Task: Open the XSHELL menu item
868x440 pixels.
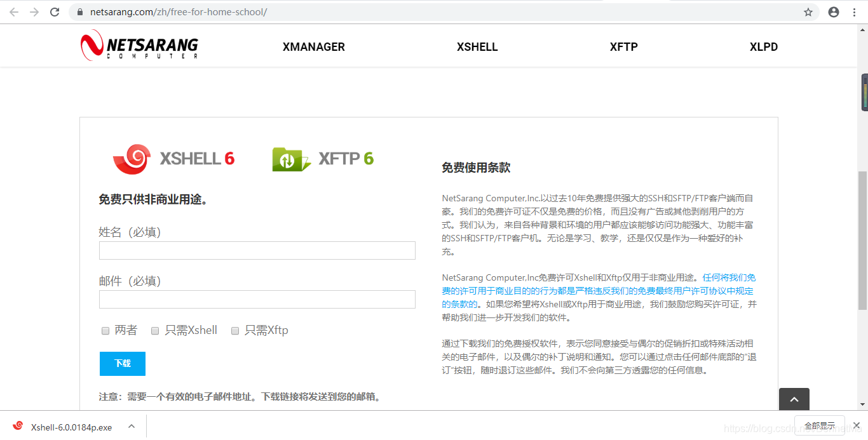Action: [477, 47]
